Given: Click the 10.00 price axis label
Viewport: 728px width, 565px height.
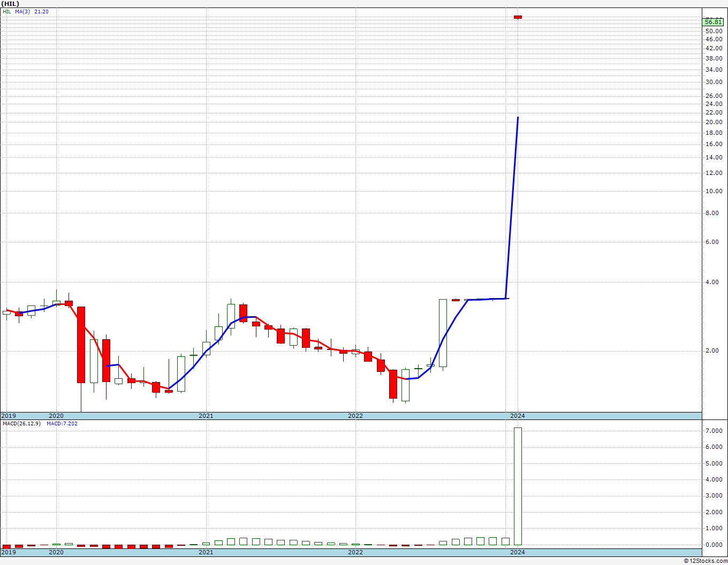Looking at the screenshot, I should [x=714, y=192].
